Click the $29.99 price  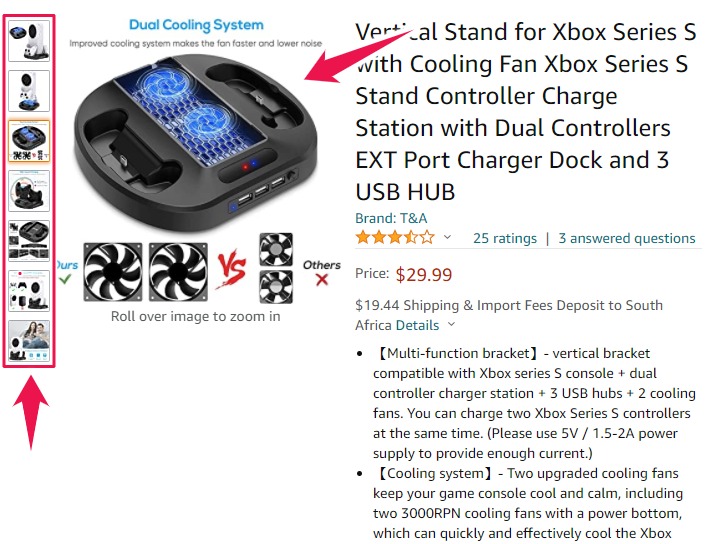(424, 274)
